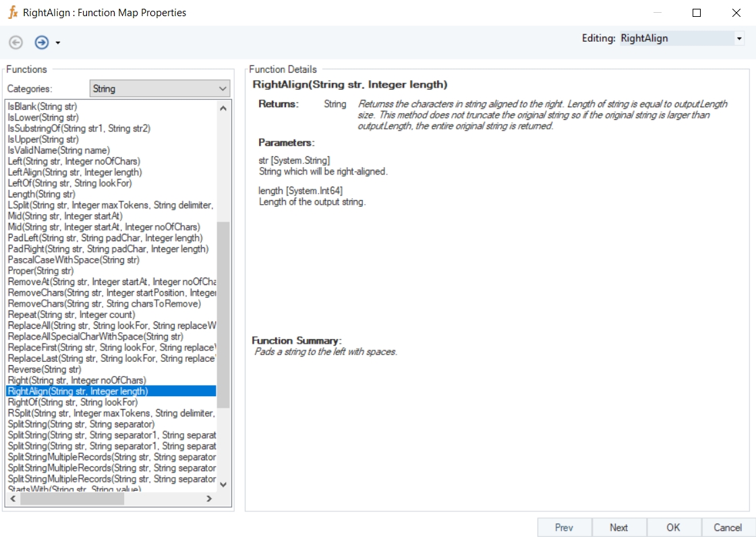Open the forward arrow history dropdown

pos(58,43)
